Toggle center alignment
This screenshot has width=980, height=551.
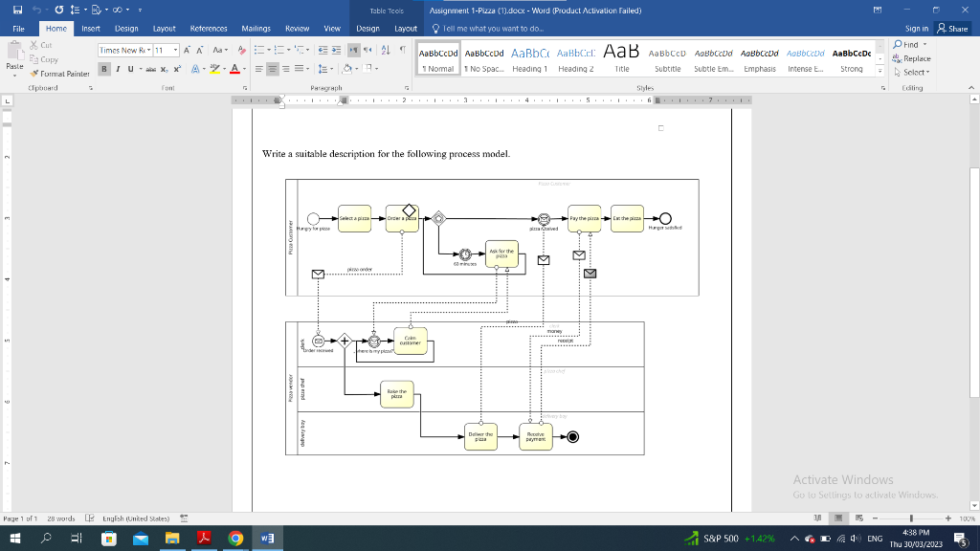pyautogui.click(x=273, y=69)
